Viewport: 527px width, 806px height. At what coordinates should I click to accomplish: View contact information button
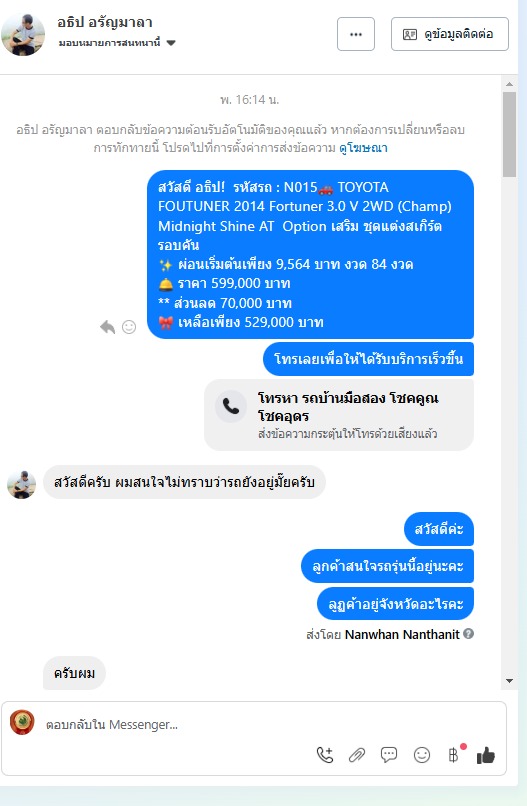tap(450, 34)
